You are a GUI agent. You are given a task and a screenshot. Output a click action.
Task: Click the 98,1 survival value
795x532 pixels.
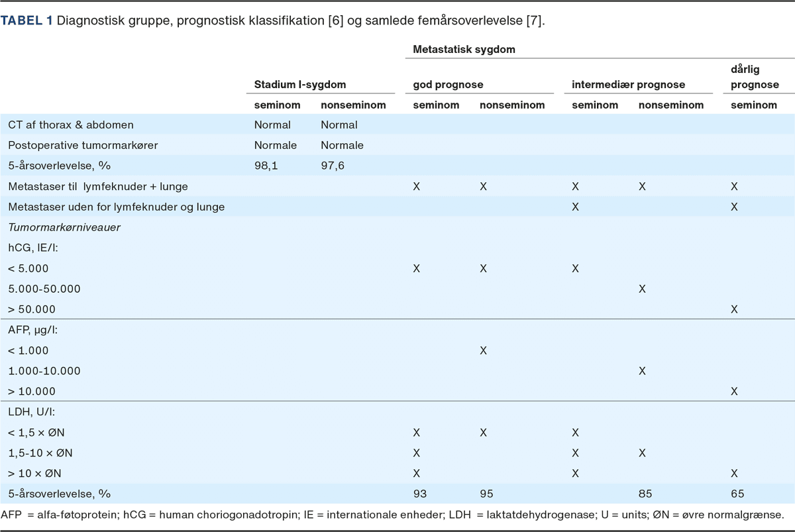click(266, 166)
